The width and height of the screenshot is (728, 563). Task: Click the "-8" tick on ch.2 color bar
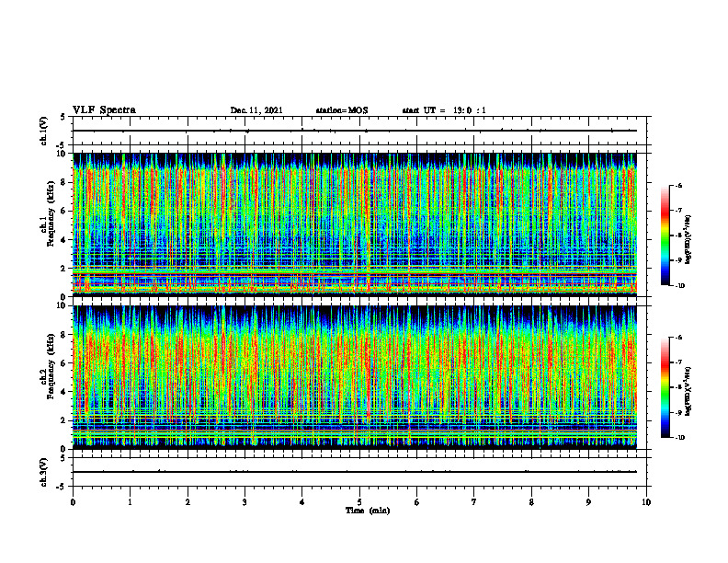679,387
